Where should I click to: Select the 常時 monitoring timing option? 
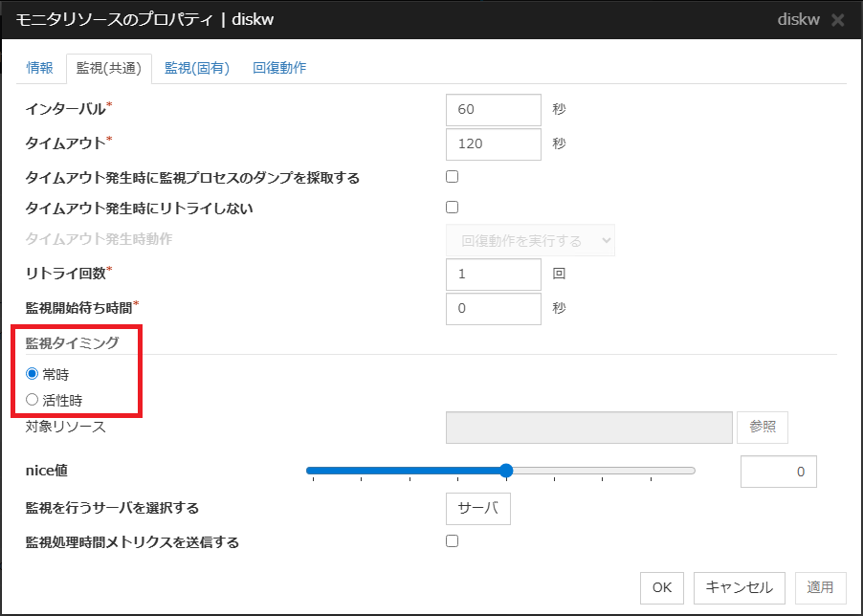click(30, 374)
